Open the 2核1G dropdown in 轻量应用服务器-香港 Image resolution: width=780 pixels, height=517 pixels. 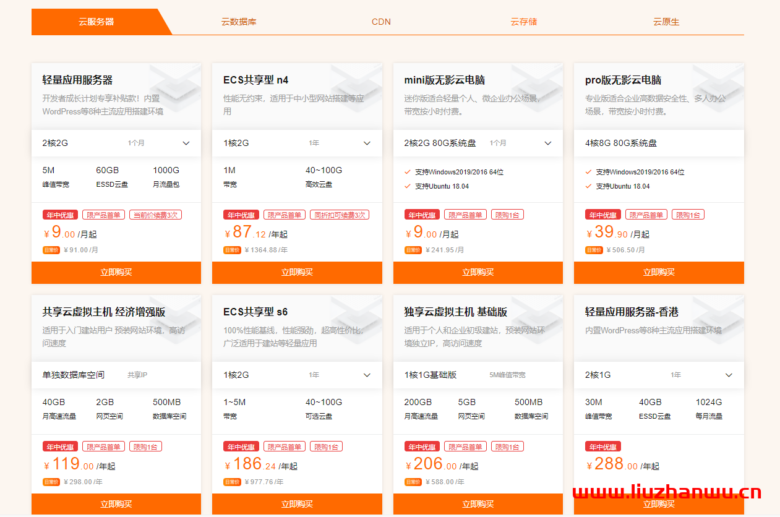click(x=729, y=375)
